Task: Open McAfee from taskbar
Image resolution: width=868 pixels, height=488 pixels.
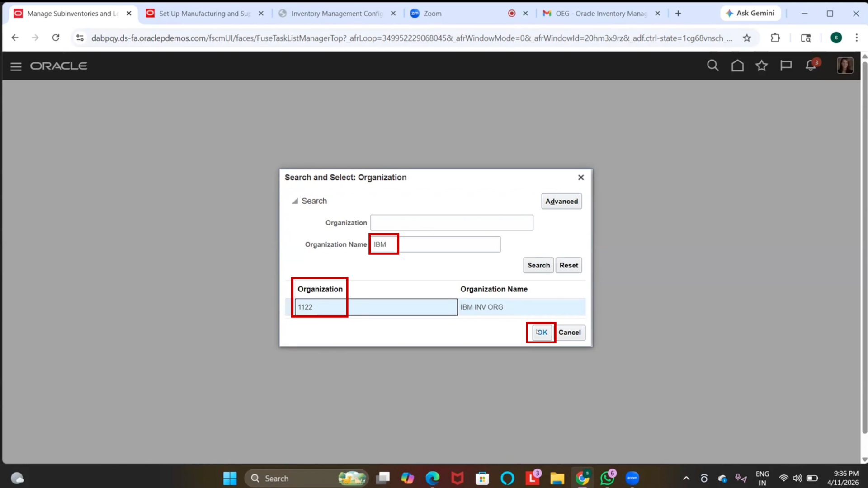Action: click(458, 478)
